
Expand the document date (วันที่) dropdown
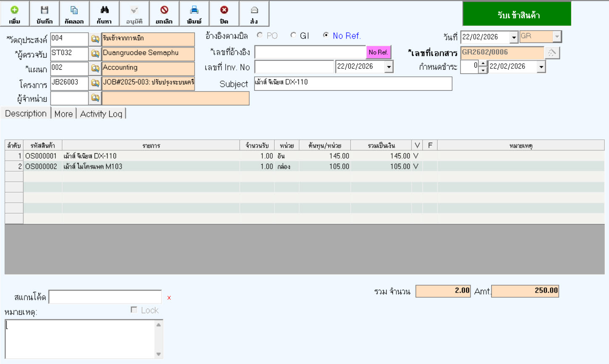(x=514, y=37)
